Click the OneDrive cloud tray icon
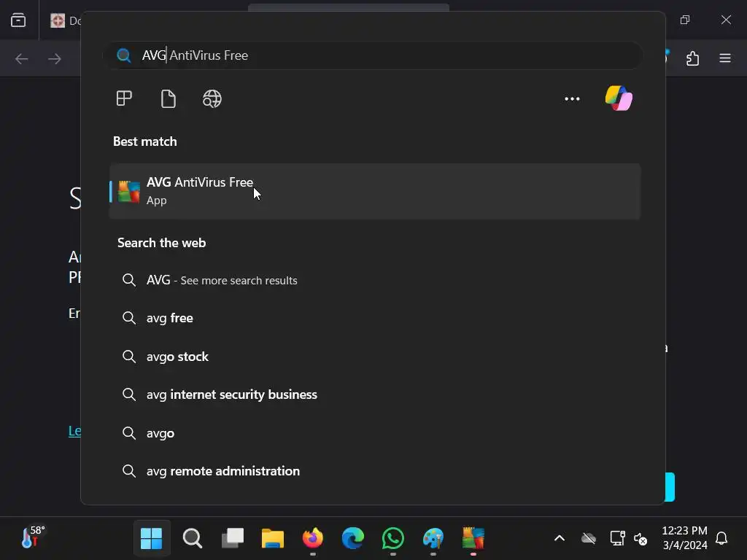Image resolution: width=747 pixels, height=560 pixels. point(589,539)
